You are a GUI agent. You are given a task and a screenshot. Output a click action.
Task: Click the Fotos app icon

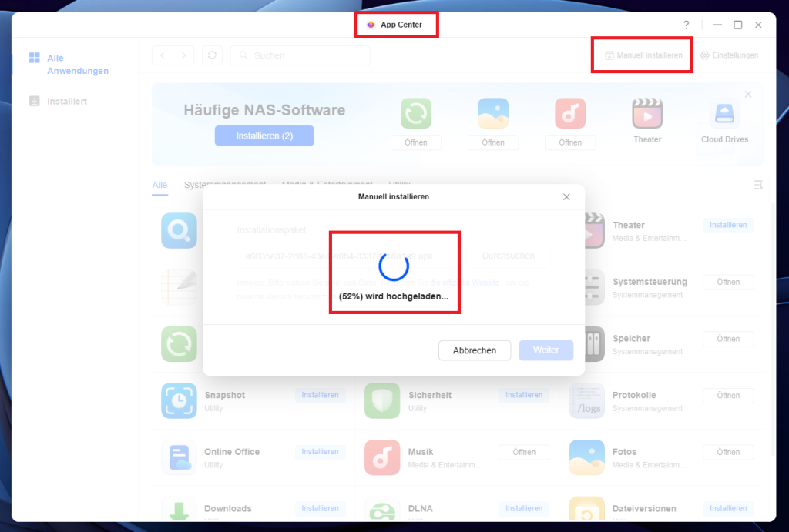pyautogui.click(x=586, y=457)
